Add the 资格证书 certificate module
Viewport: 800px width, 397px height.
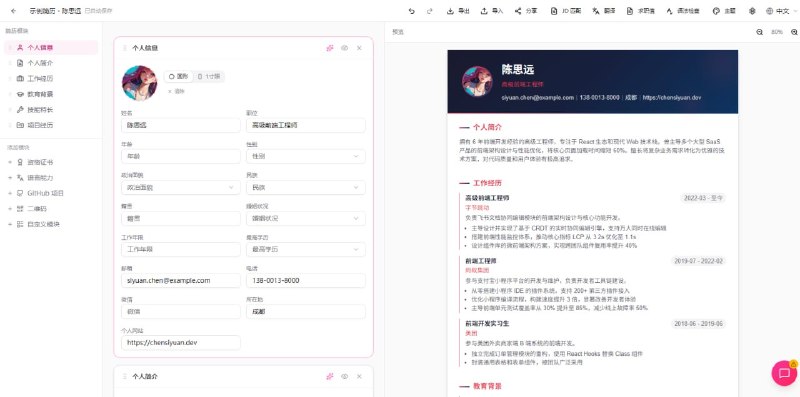(x=51, y=162)
